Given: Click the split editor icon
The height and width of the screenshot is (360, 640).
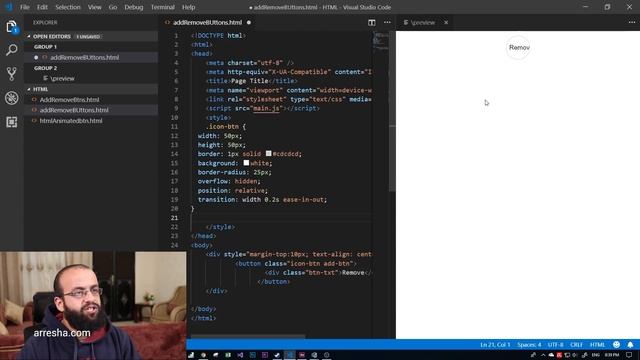Looking at the screenshot, I should click(371, 22).
